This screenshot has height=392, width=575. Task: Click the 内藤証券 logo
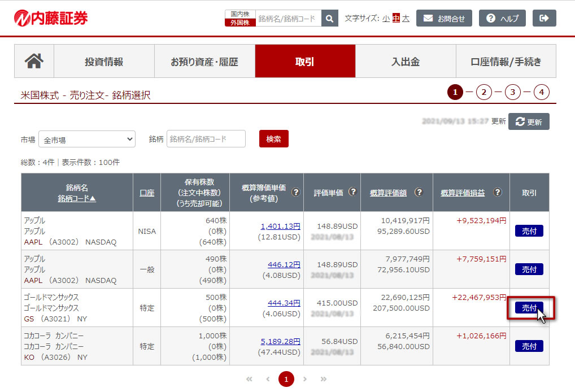pyautogui.click(x=51, y=18)
